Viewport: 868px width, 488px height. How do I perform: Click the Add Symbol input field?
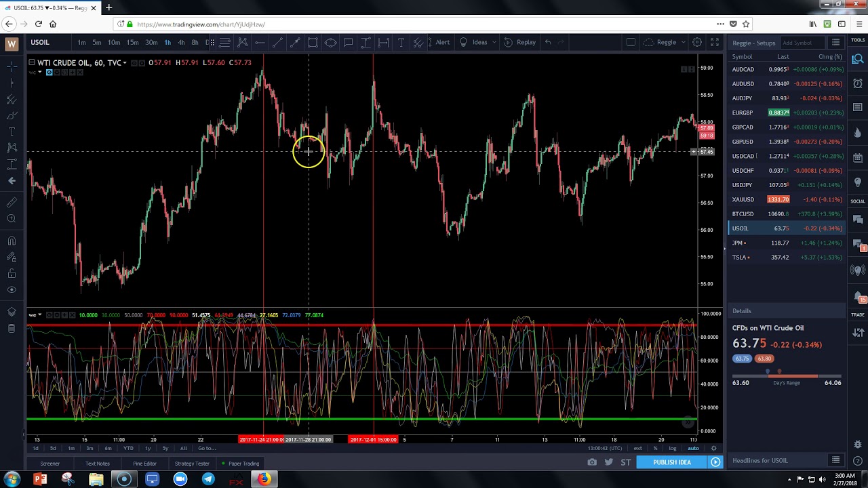coord(802,43)
